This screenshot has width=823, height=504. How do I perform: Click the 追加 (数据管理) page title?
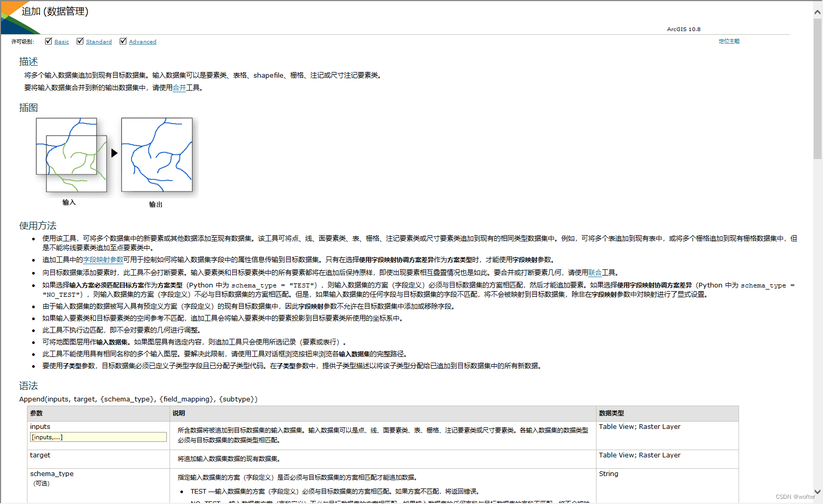(55, 11)
